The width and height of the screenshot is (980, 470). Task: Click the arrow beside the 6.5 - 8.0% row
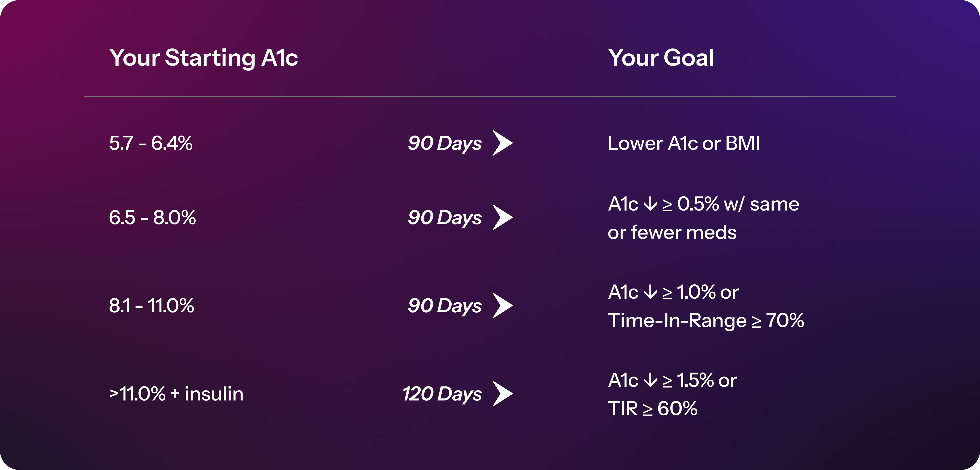(502, 218)
